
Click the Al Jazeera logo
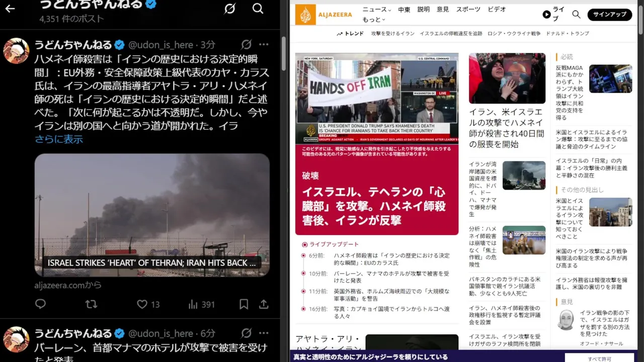(x=324, y=15)
